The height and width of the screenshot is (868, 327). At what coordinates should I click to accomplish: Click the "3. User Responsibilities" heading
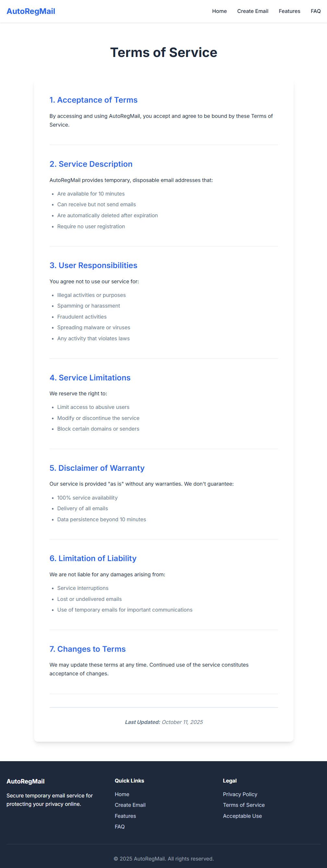[x=93, y=265]
